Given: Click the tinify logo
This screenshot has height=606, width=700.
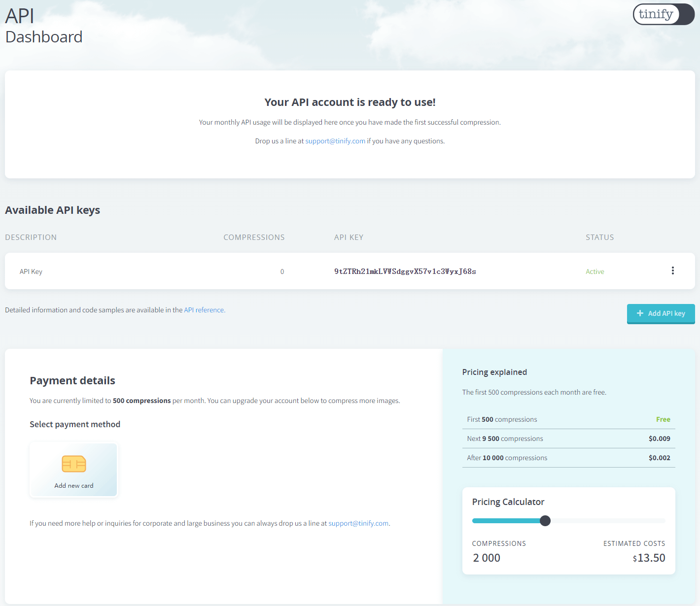Looking at the screenshot, I should coord(656,14).
